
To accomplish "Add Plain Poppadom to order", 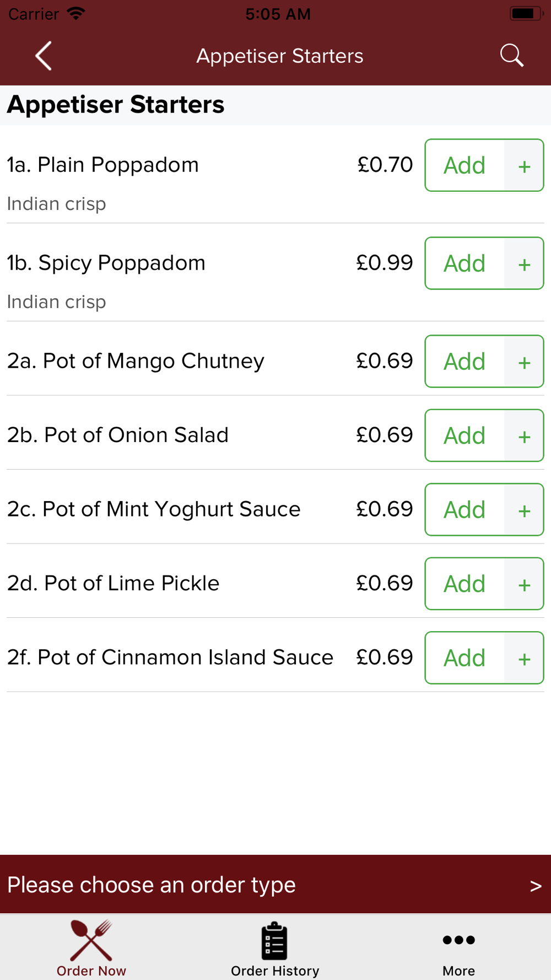I will click(464, 165).
